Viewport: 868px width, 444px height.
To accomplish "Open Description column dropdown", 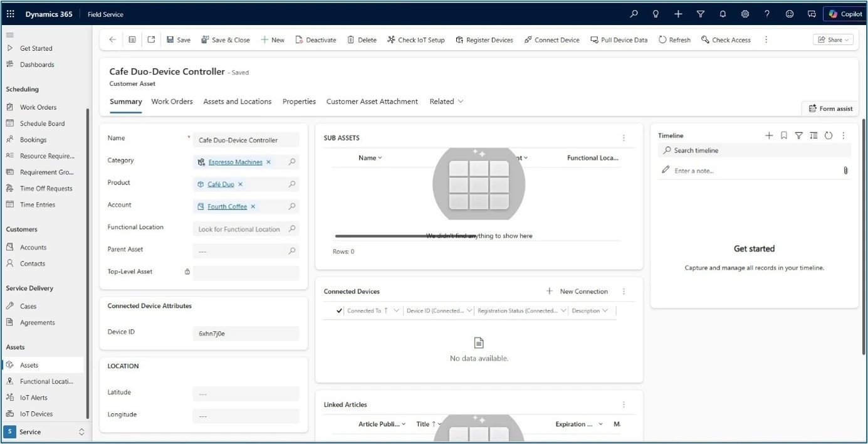I will (605, 310).
